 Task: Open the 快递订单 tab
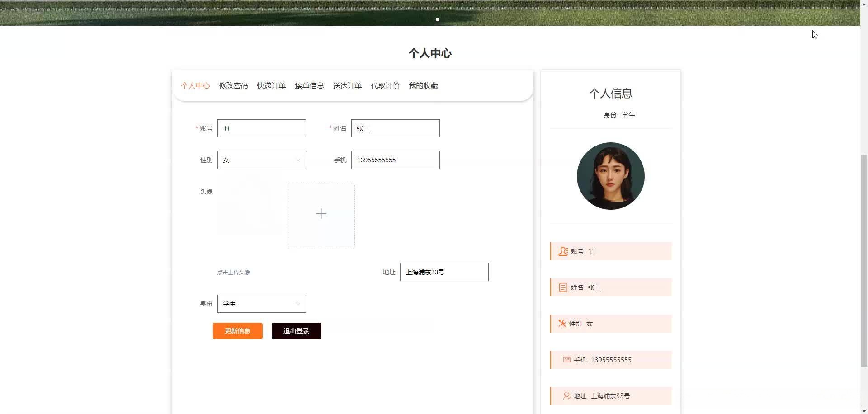click(x=271, y=85)
